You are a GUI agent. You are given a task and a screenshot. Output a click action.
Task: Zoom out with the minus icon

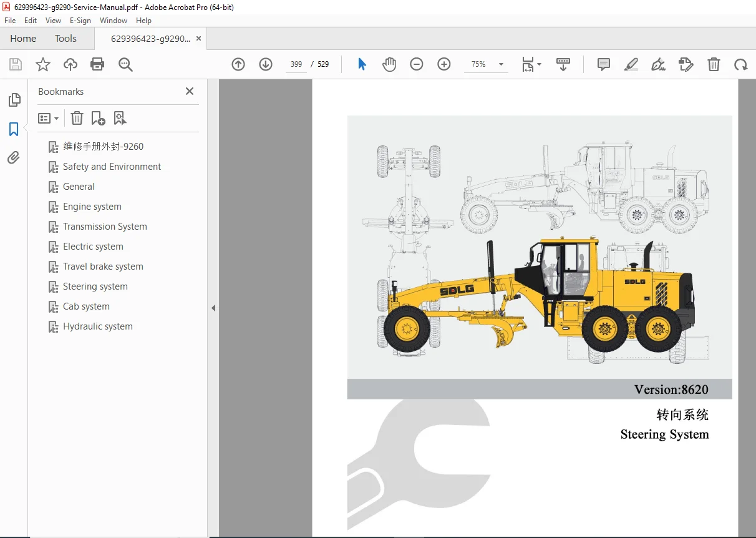coord(417,64)
